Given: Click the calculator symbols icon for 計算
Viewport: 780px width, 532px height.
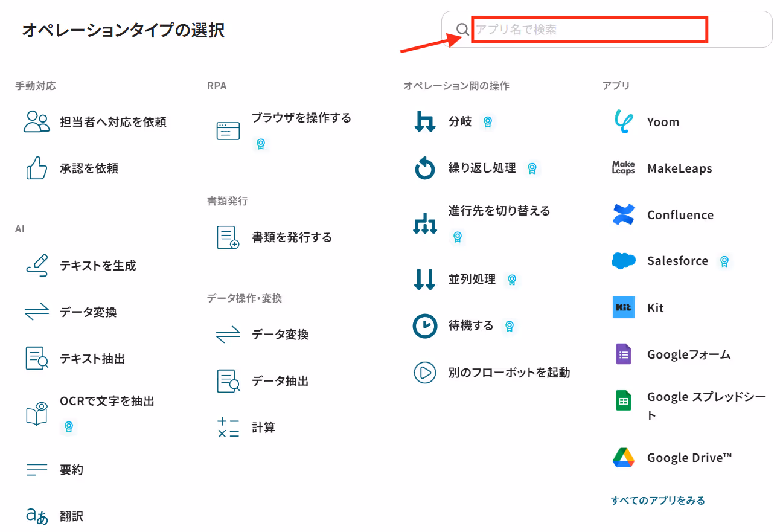Looking at the screenshot, I should 228,428.
